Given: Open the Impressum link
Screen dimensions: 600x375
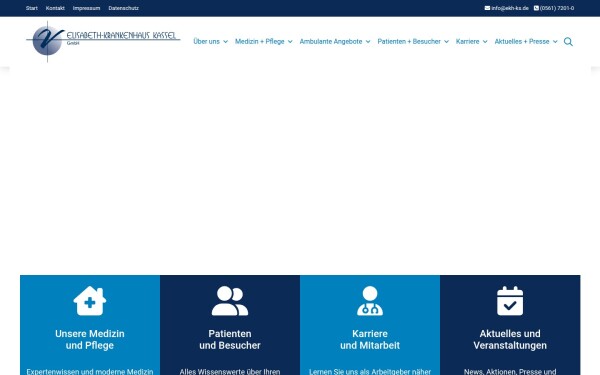Looking at the screenshot, I should click(86, 8).
